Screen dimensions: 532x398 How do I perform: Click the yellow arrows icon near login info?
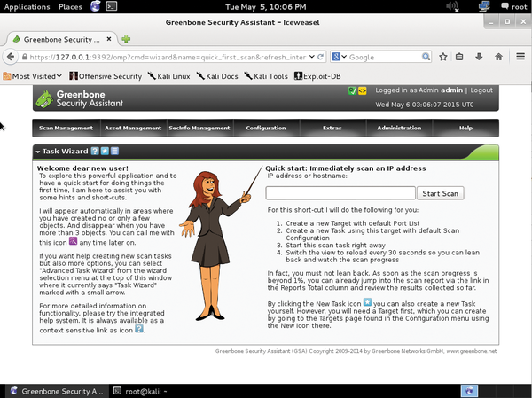363,90
